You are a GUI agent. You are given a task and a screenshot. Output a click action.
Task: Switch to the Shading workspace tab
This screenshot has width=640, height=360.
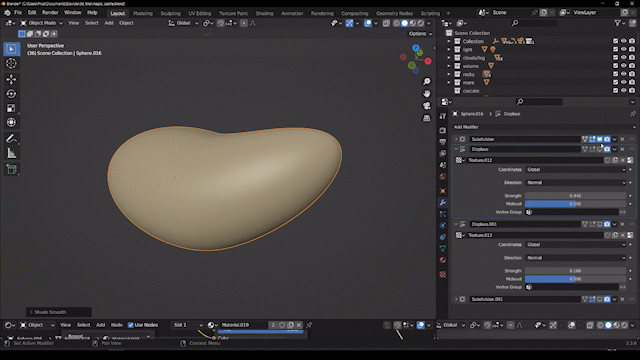[x=264, y=13]
